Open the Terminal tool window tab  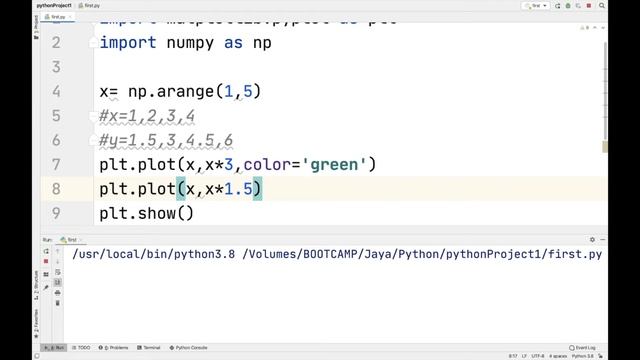149,348
